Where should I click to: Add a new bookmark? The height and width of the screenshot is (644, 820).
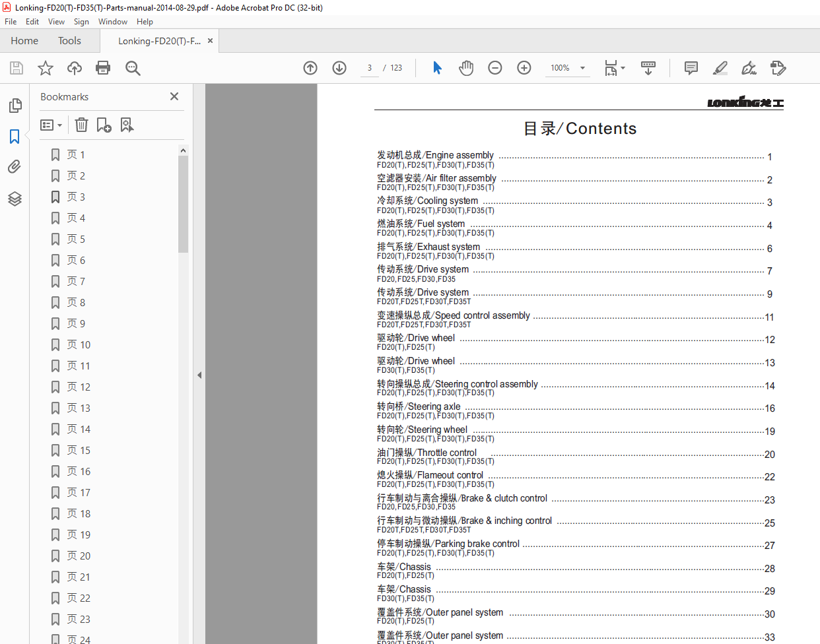coord(104,125)
